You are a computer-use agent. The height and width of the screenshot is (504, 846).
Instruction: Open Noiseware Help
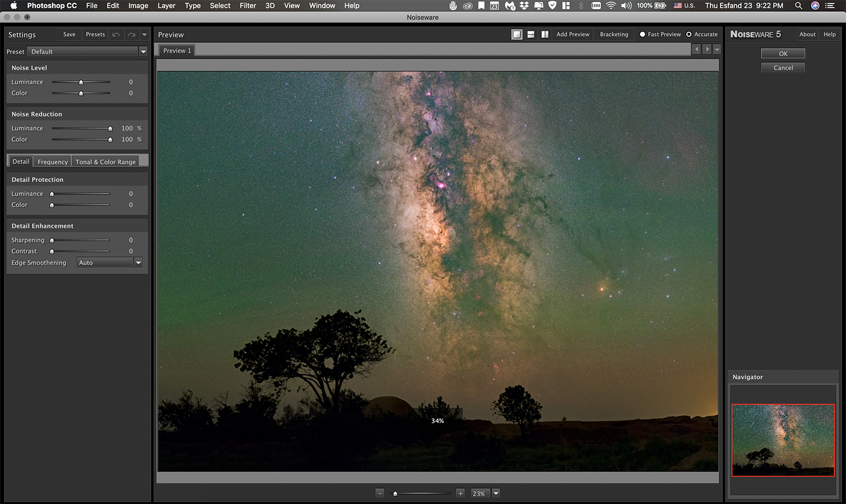coord(829,35)
